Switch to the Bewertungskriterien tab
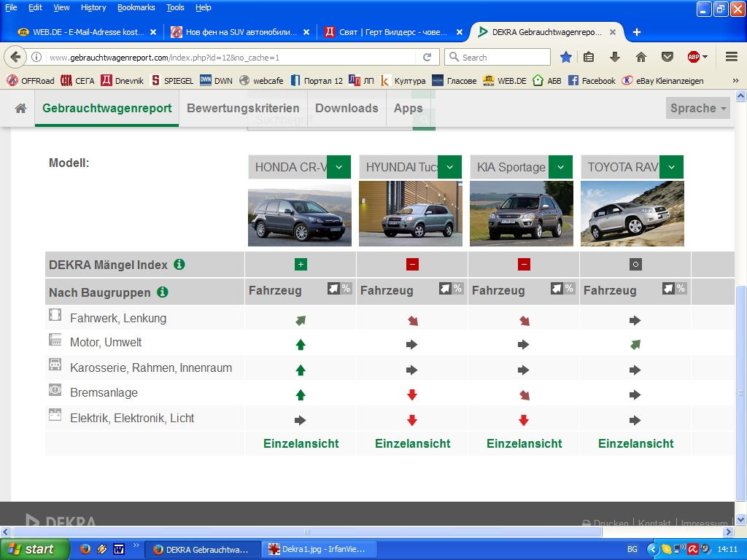The image size is (747, 560). (243, 108)
